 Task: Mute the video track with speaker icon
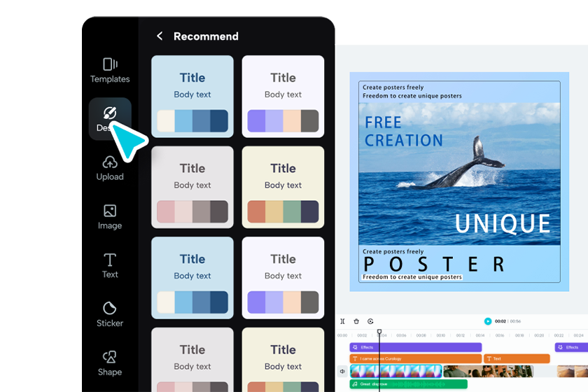342,372
